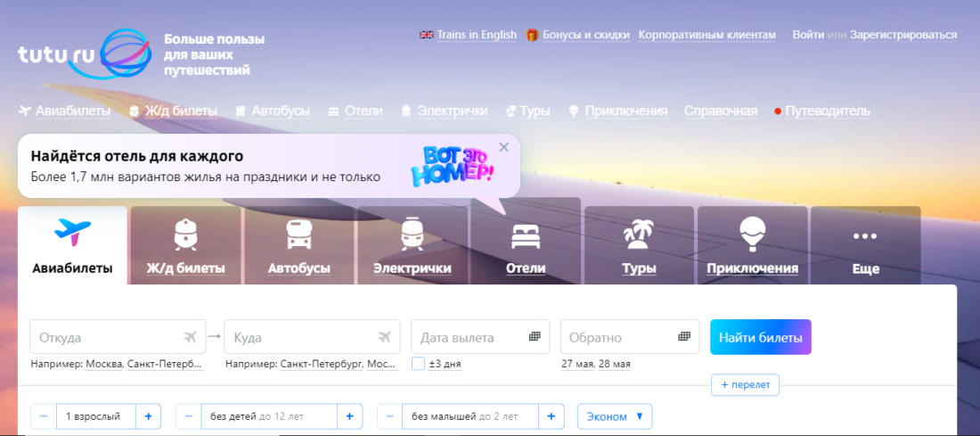
Task: Click the palm tree icon in Туры tab
Action: pos(639,234)
